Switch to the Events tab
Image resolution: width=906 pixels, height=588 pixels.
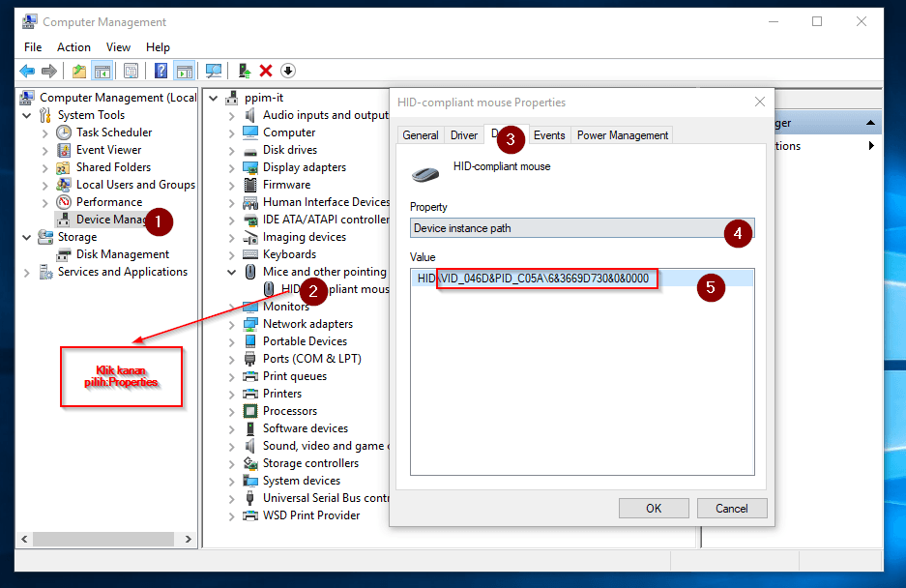point(548,135)
